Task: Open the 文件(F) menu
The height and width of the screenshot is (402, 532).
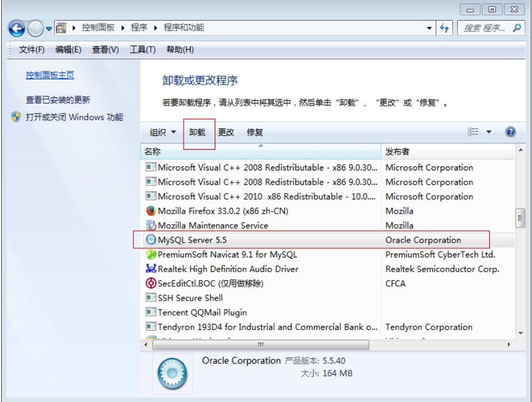Action: coord(32,50)
